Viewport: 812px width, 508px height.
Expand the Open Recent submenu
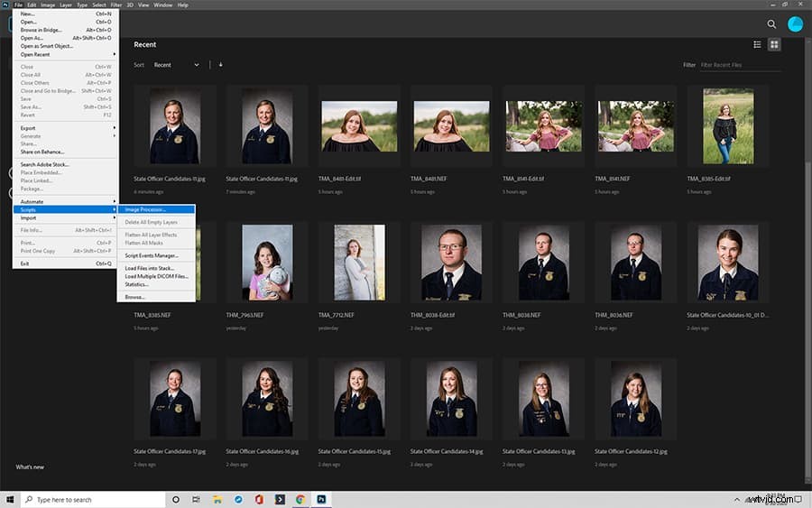pyautogui.click(x=65, y=54)
